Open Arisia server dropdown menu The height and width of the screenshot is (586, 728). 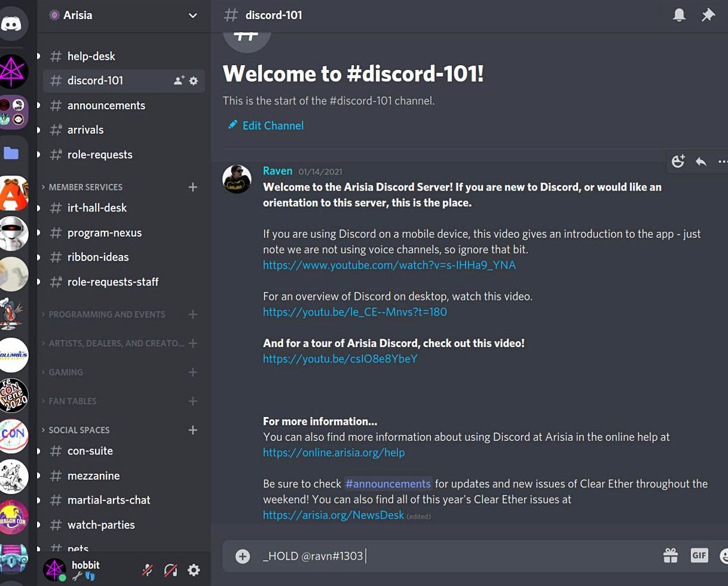pos(192,16)
